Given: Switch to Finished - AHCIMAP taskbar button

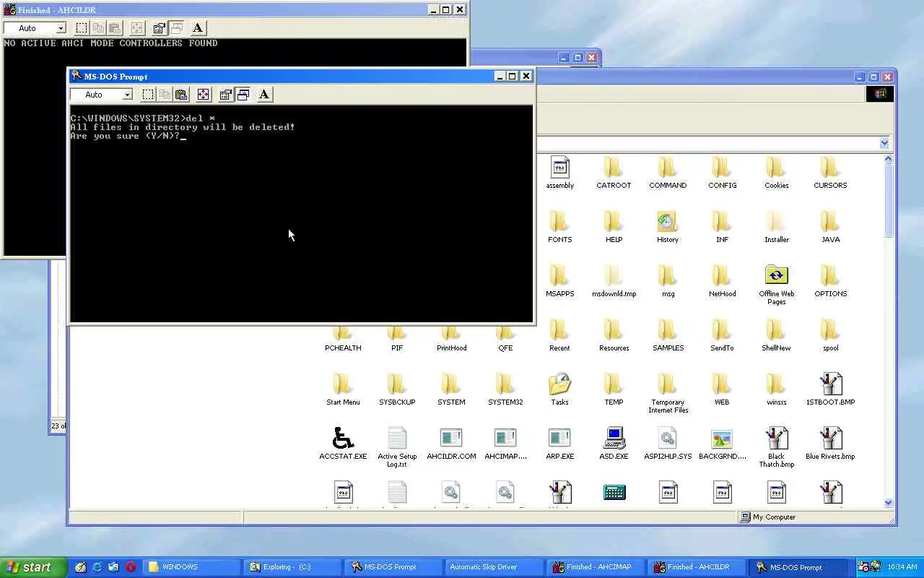Looking at the screenshot, I should [x=596, y=567].
